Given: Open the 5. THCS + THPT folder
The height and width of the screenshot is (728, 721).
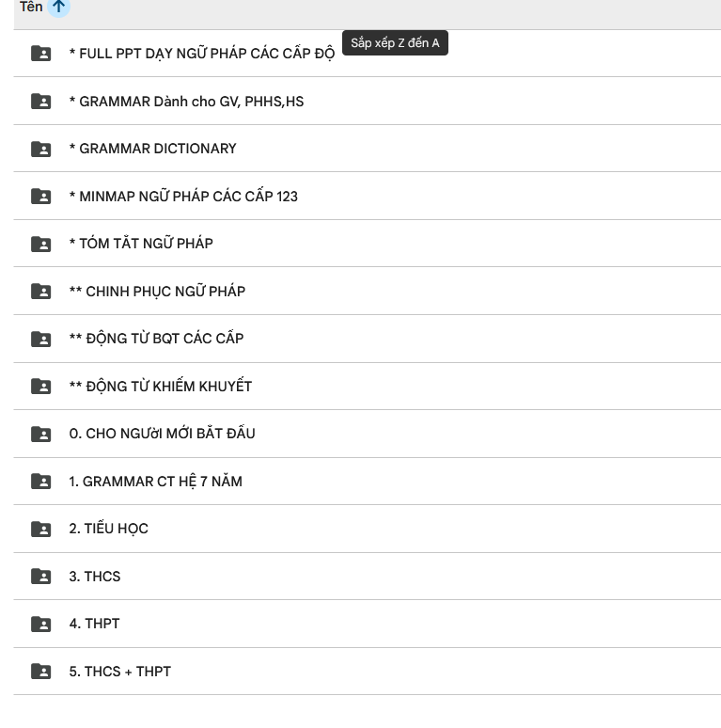Looking at the screenshot, I should tap(119, 672).
